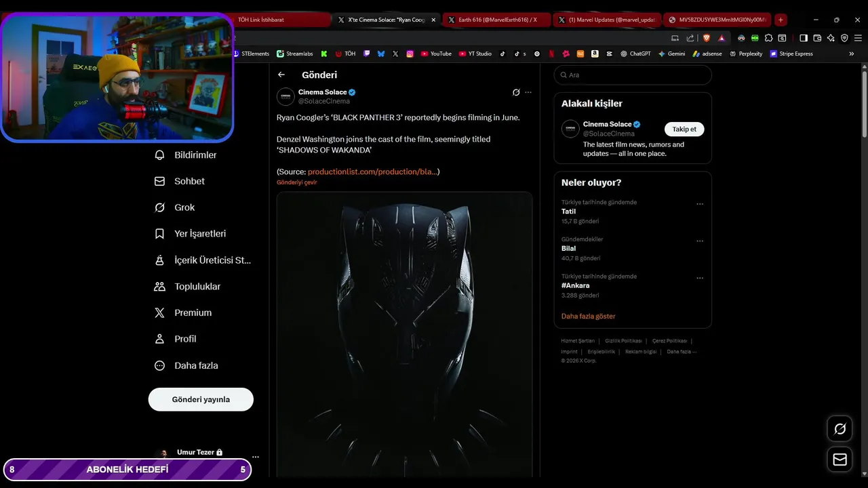Open Sohbet in the sidebar

[180, 182]
